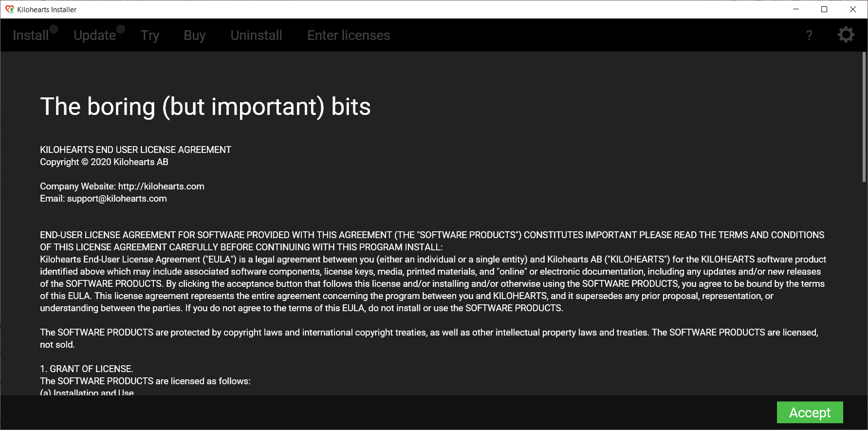This screenshot has height=430, width=868.
Task: Click the "1. GRANT OF LICENSE." section heading
Action: 87,369
